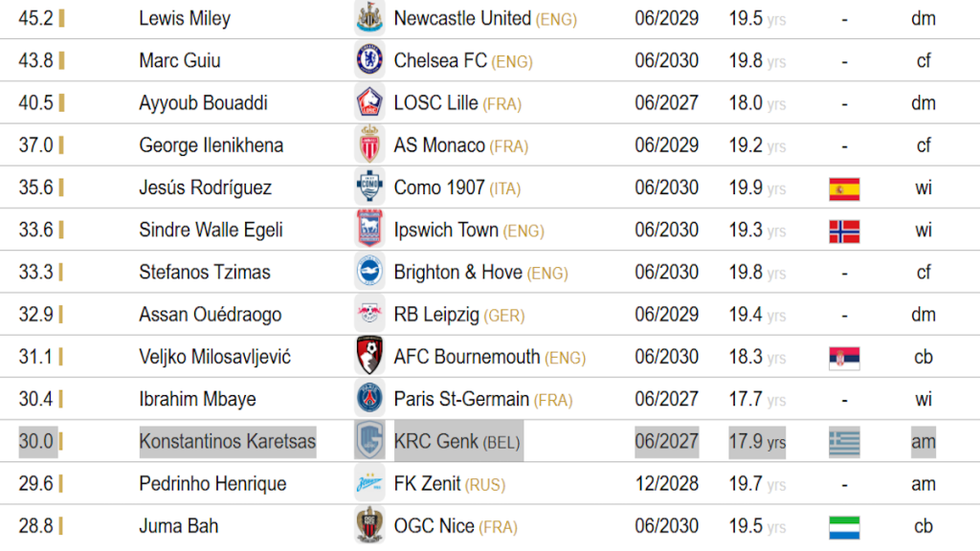Click Juma Bah's 28.8 value cell
The width and height of the screenshot is (980, 551).
pyautogui.click(x=36, y=525)
